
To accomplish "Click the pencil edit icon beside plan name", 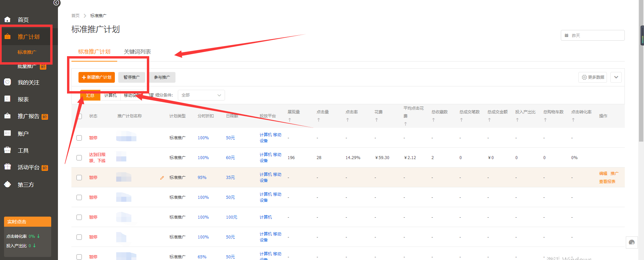I will click(162, 178).
